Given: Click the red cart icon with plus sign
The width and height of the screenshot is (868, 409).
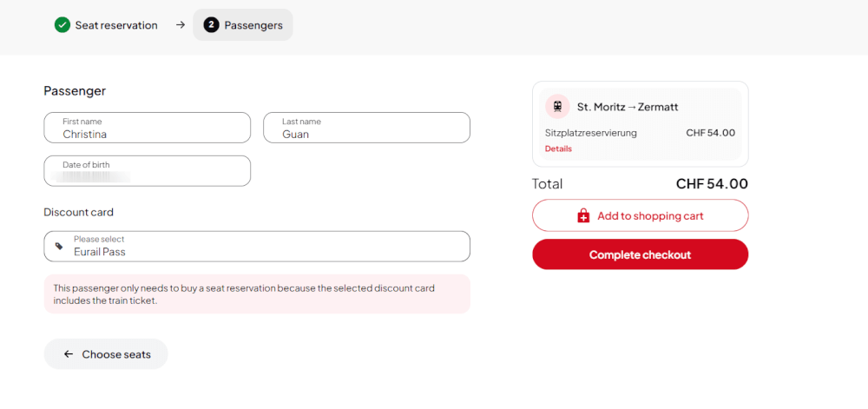Looking at the screenshot, I should [x=583, y=215].
